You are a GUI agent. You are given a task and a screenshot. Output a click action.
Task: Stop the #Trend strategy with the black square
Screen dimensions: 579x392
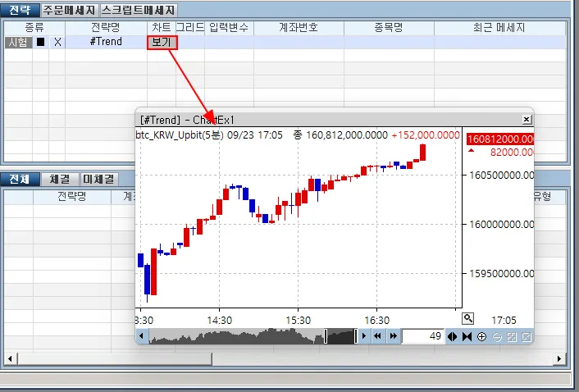point(41,42)
